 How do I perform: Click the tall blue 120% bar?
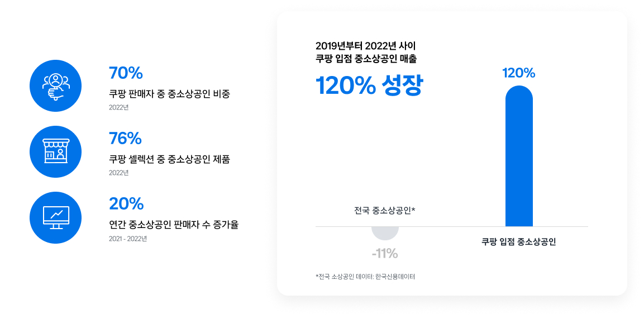coord(519,156)
